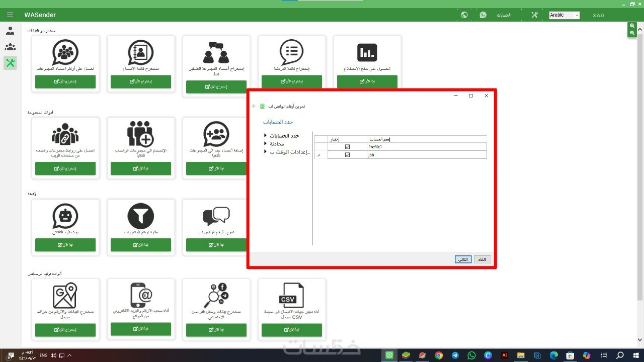Open Microsoft Edge from the taskbar
Image resolution: width=644 pixels, height=362 pixels.
click(x=553, y=355)
